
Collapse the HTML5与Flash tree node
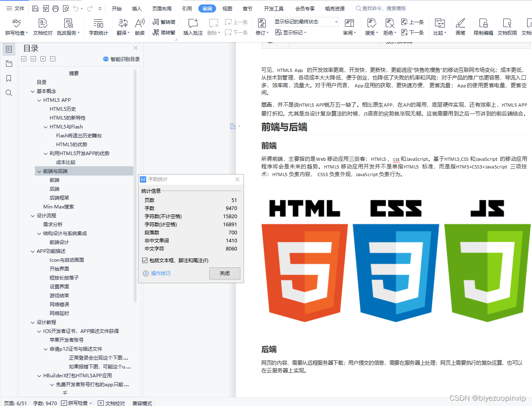click(46, 127)
